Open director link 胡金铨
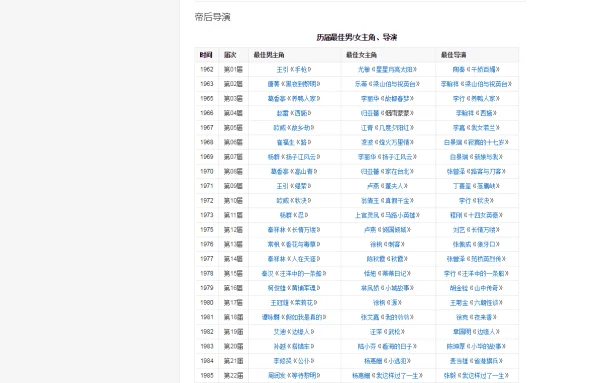Viewport: 600px width, 383px height. coord(459,288)
